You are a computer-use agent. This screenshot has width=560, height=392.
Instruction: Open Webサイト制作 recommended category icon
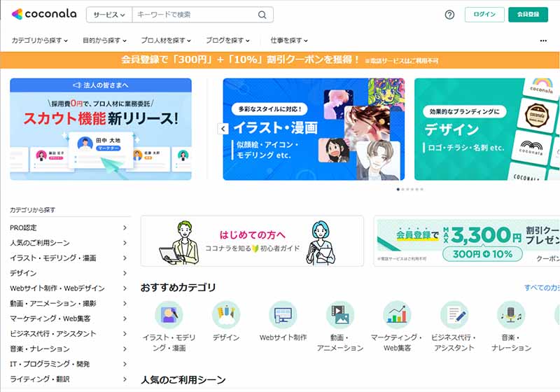pos(283,314)
